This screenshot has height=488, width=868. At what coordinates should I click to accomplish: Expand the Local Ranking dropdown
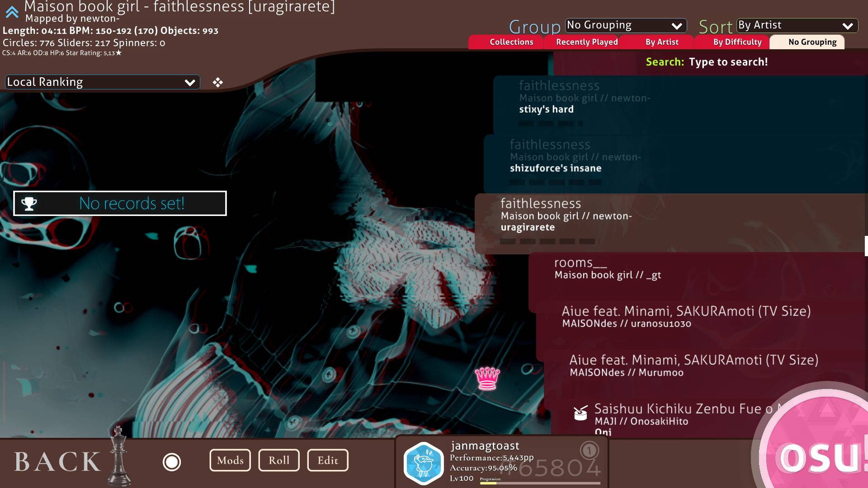(103, 82)
